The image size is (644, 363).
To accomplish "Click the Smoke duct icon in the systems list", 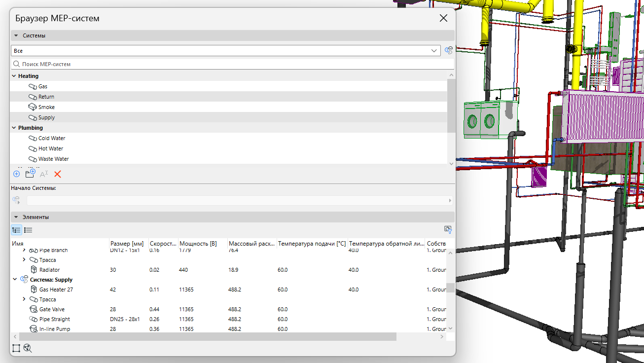I will pos(33,107).
